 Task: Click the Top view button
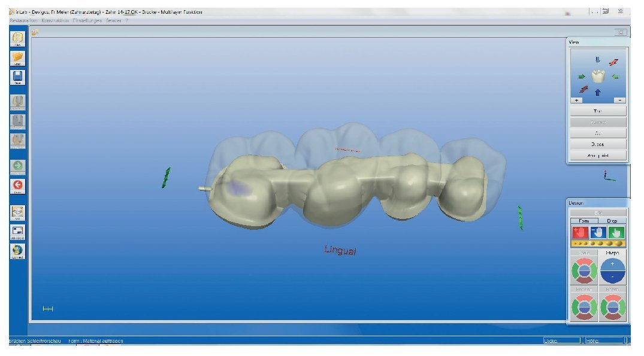(x=597, y=111)
